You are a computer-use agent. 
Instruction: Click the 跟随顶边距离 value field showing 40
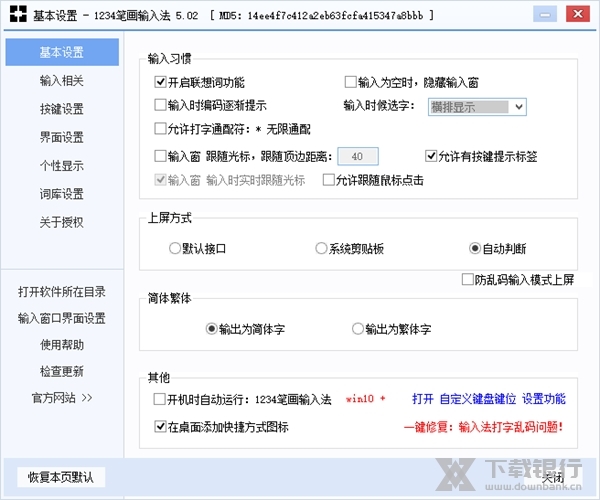[358, 156]
